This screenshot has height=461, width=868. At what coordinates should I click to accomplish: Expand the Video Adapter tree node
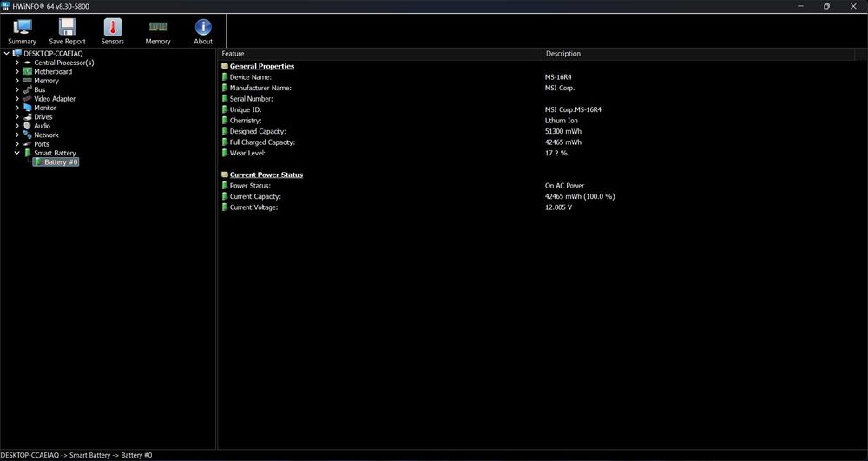point(17,98)
